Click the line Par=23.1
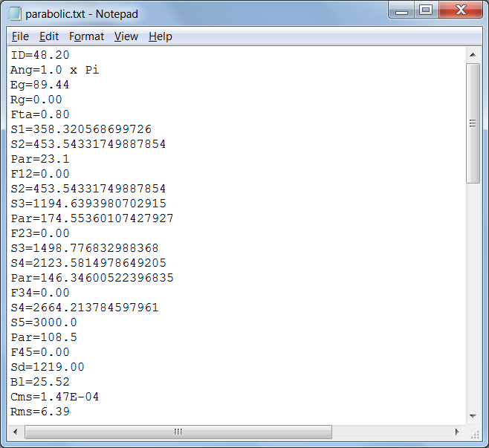This screenshot has width=489, height=448. (40, 159)
